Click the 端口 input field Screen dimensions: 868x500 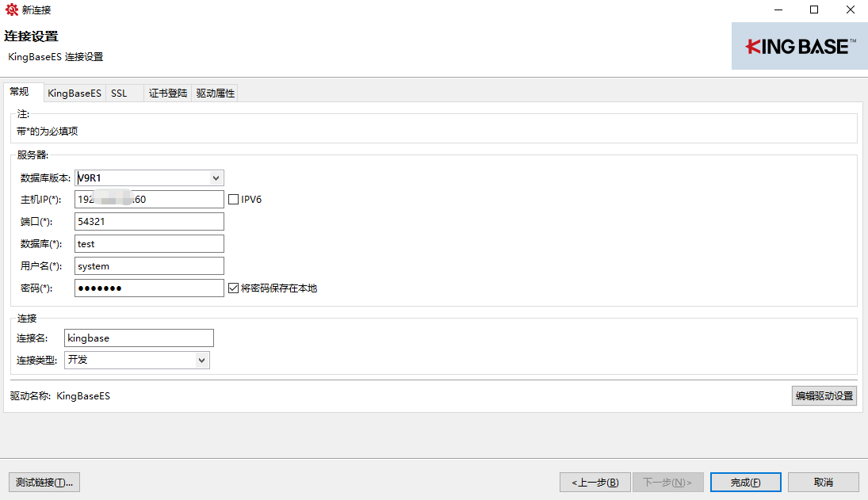coord(149,222)
